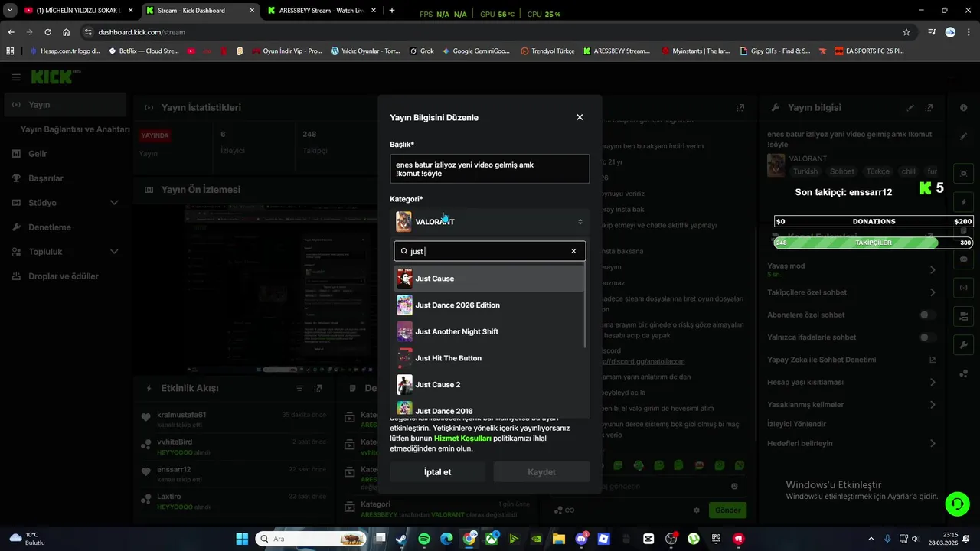Viewport: 980px width, 551px height.
Task: Open Droplar ve ödüller in sidebar
Action: pyautogui.click(x=66, y=276)
